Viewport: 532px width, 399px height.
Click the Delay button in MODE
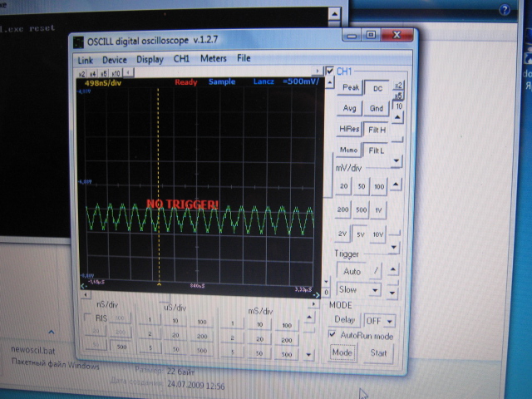344,319
